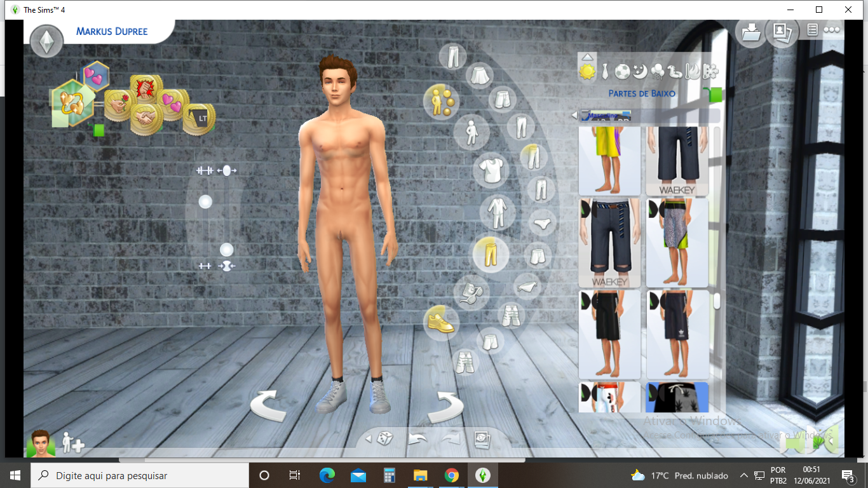Undo the last change
Viewport: 868px width, 488px height.
(x=417, y=438)
